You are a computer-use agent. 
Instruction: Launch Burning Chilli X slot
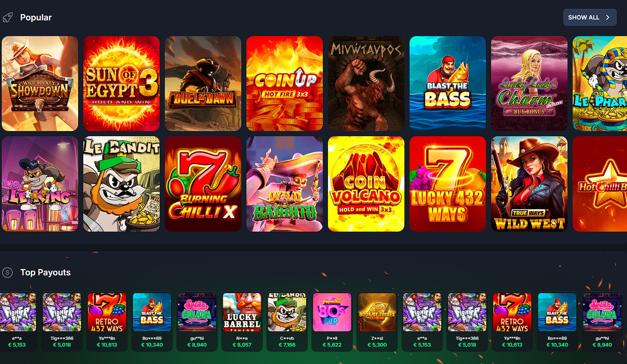click(x=203, y=184)
